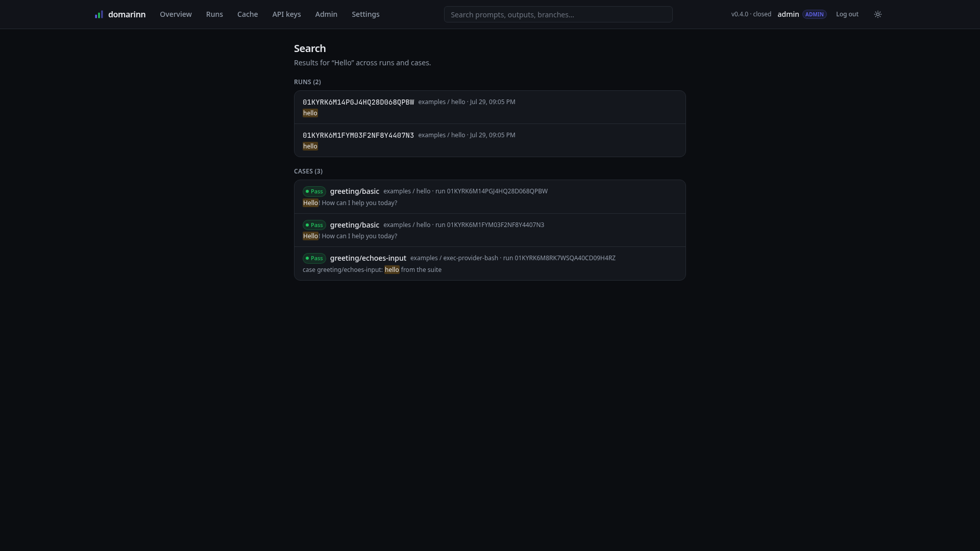This screenshot has height=551, width=980.
Task: Click the admin username label
Action: coord(788,14)
